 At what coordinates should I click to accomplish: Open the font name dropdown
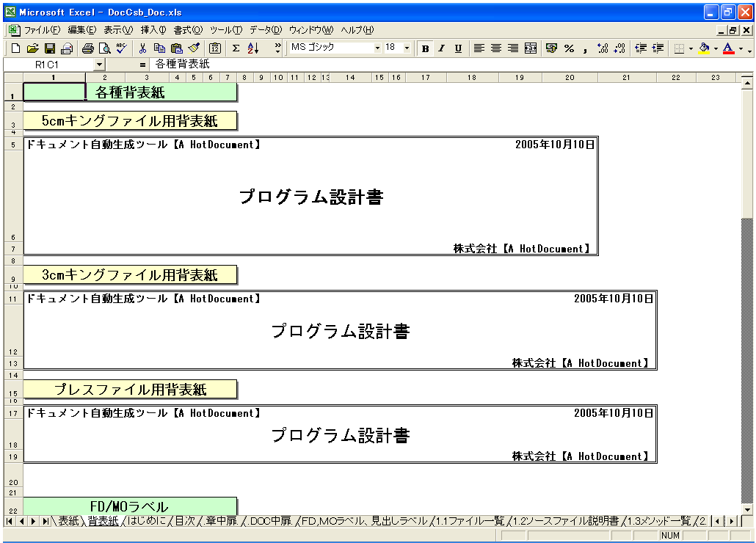coord(377,48)
